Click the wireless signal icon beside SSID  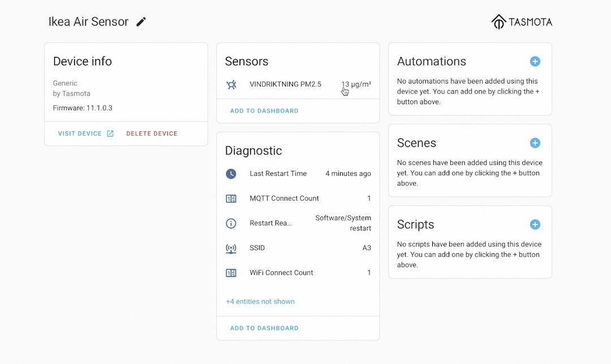point(231,248)
